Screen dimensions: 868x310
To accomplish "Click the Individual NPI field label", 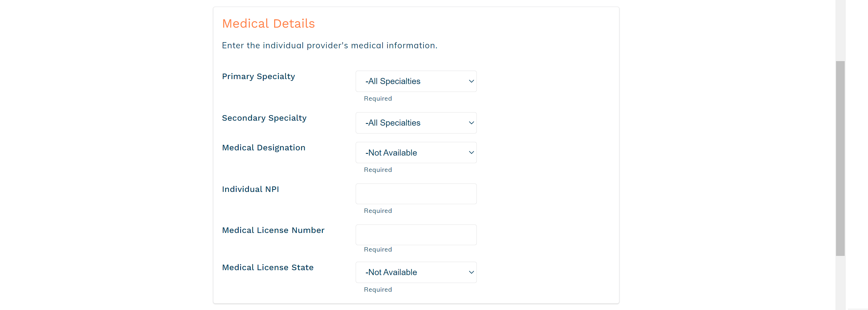I will coord(250,189).
